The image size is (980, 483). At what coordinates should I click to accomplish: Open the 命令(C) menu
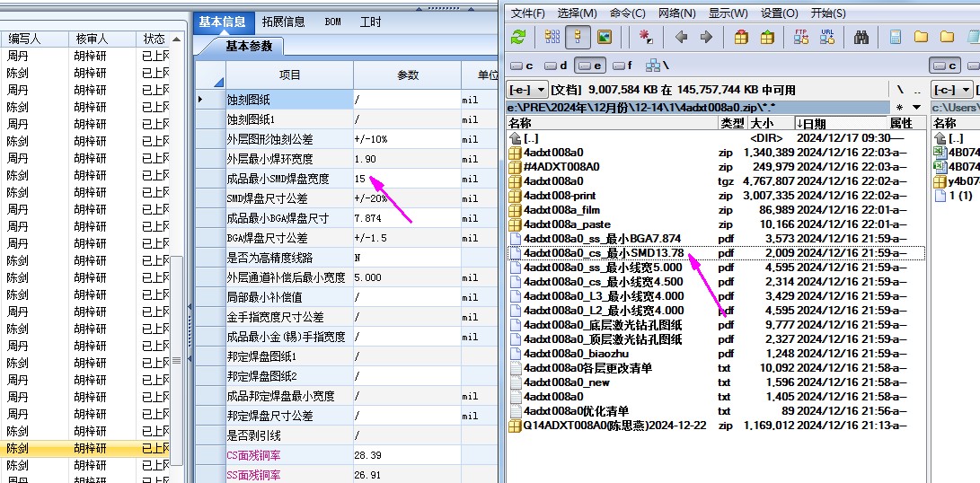click(x=628, y=13)
